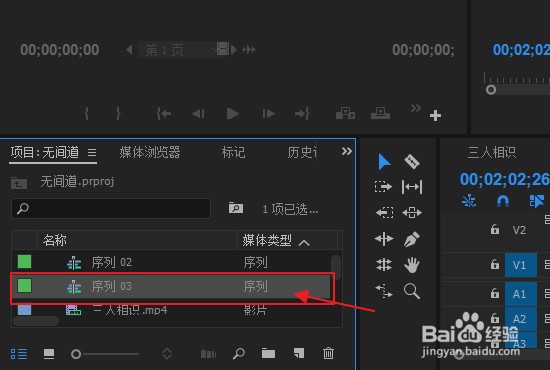
Task: Toggle lock on V1 track
Action: (x=495, y=264)
